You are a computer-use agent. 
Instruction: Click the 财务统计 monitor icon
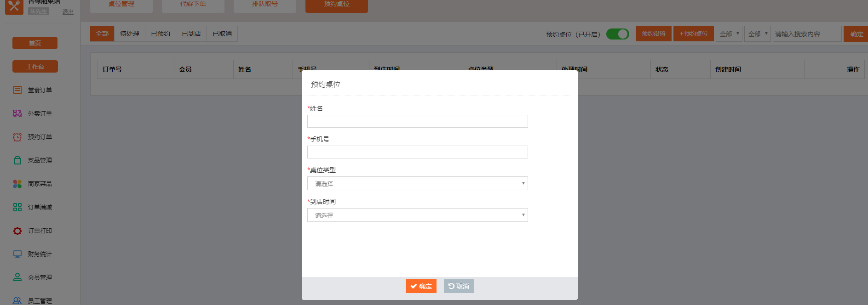click(17, 254)
